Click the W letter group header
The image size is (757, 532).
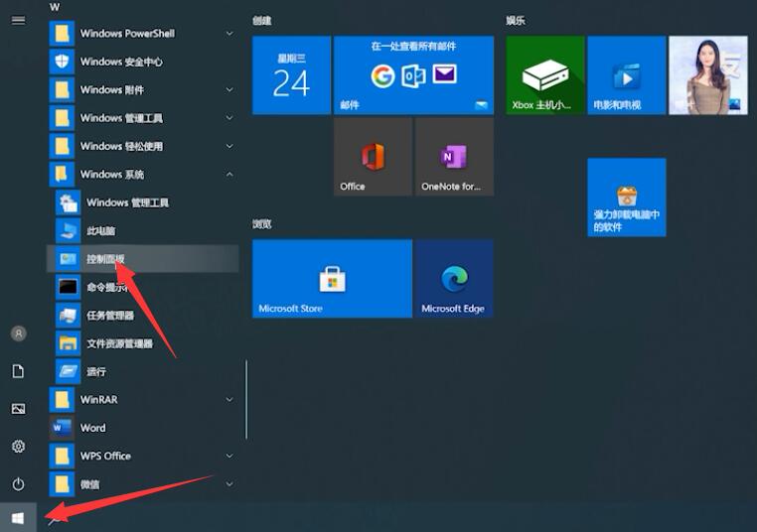point(55,7)
